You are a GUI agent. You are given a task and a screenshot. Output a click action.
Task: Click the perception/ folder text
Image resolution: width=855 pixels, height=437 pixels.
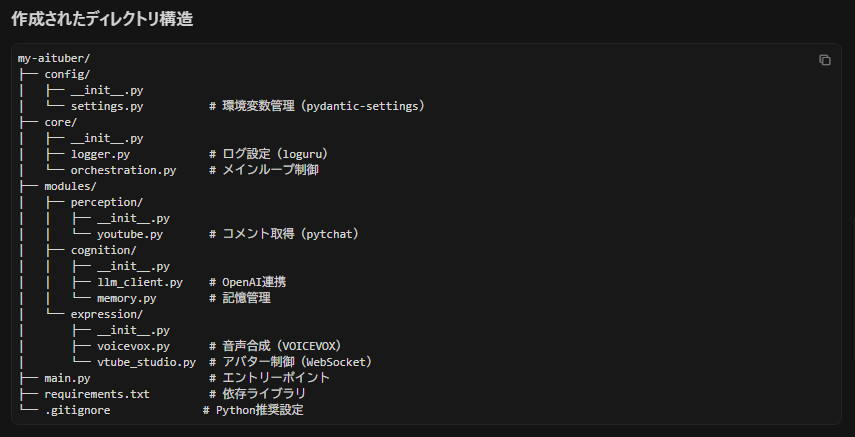point(107,202)
